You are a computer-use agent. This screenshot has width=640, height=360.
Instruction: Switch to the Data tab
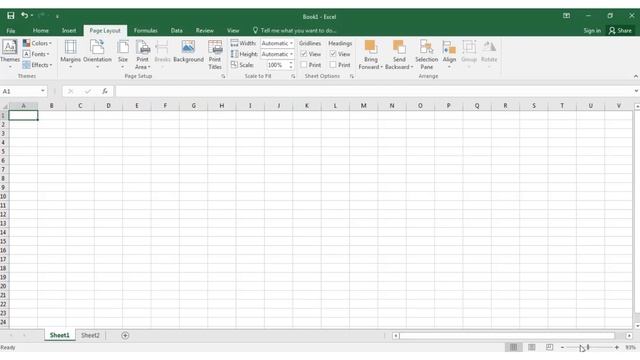click(176, 31)
